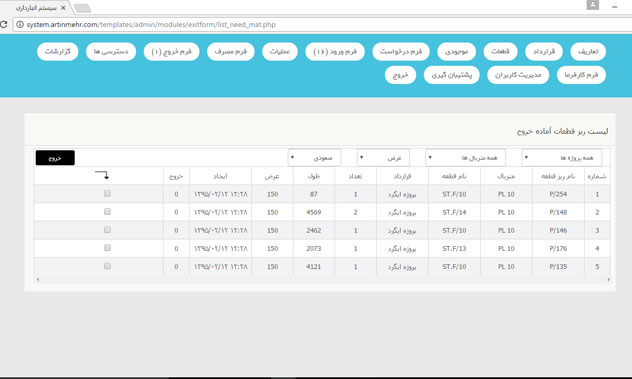Open the پشتیبان گیری backup menu
Viewport: 632px width, 379px height.
[451, 75]
